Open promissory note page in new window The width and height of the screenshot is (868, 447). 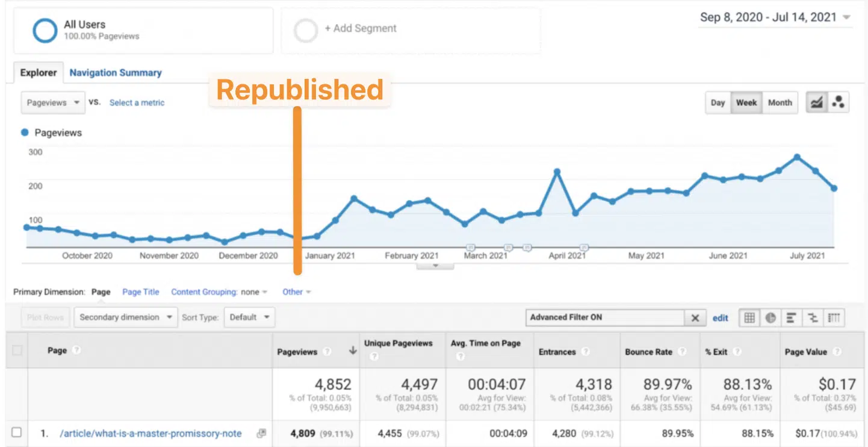point(261,433)
